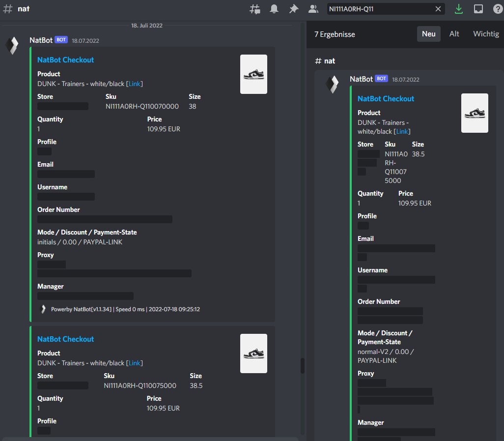Start the pending update via green download icon
Screen dimensions: 504x441
(459, 8)
